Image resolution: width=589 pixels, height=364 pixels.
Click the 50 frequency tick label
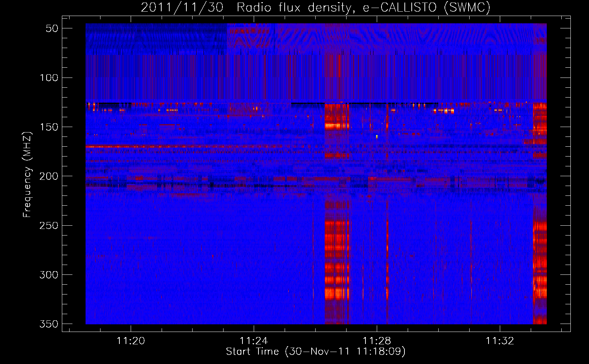point(52,28)
